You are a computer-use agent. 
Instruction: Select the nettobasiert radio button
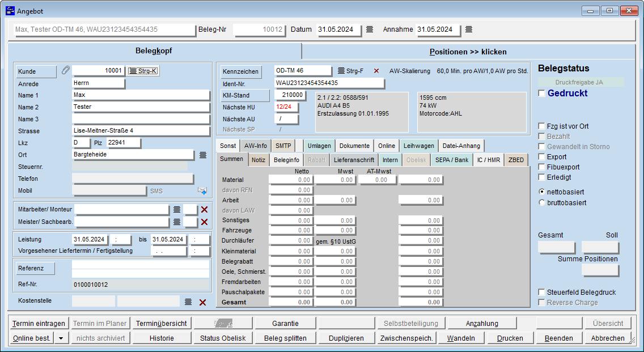click(542, 192)
